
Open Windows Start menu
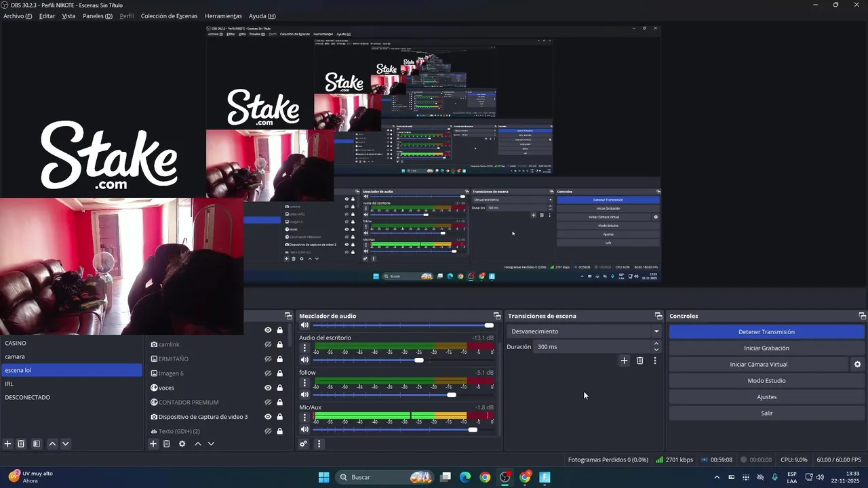323,477
